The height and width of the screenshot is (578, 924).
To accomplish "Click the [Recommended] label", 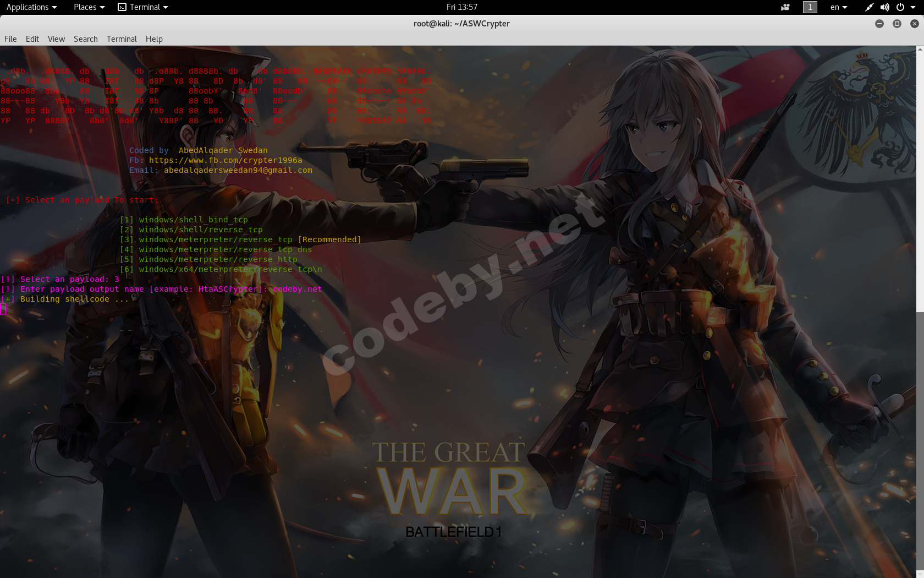I will [329, 239].
